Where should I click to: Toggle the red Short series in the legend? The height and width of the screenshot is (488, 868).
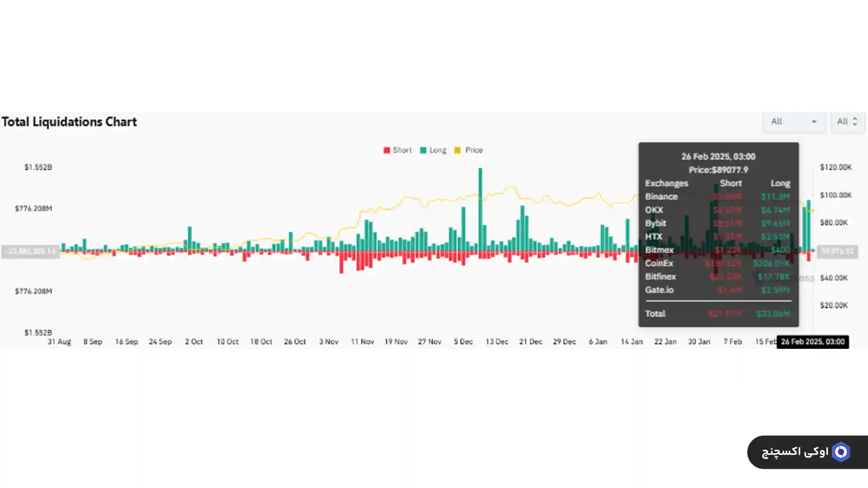click(397, 150)
